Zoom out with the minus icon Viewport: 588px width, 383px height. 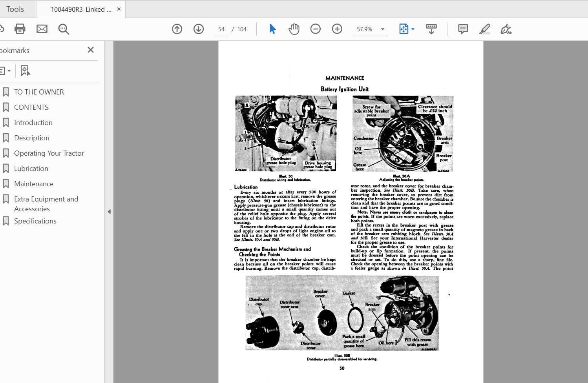point(316,29)
